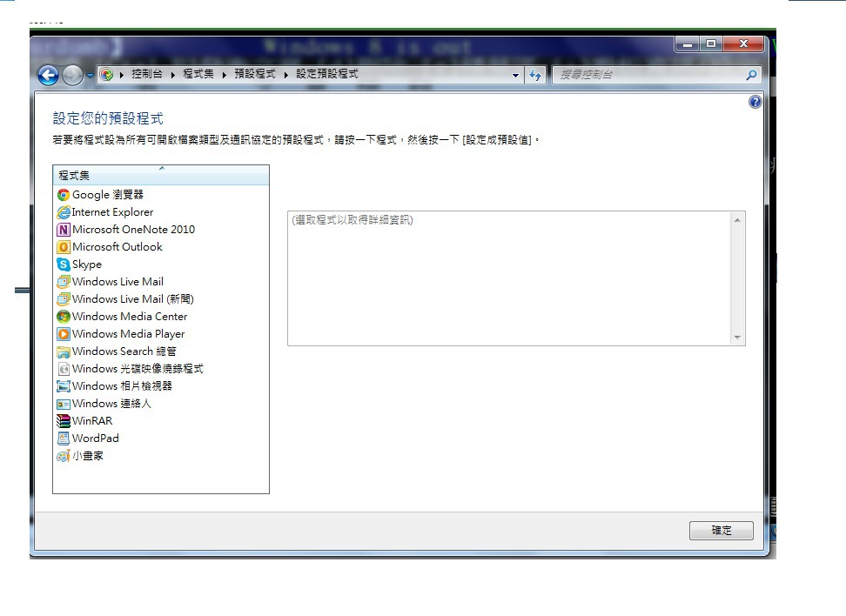The image size is (846, 616).
Task: Select Windows Media Player entry
Action: [121, 334]
